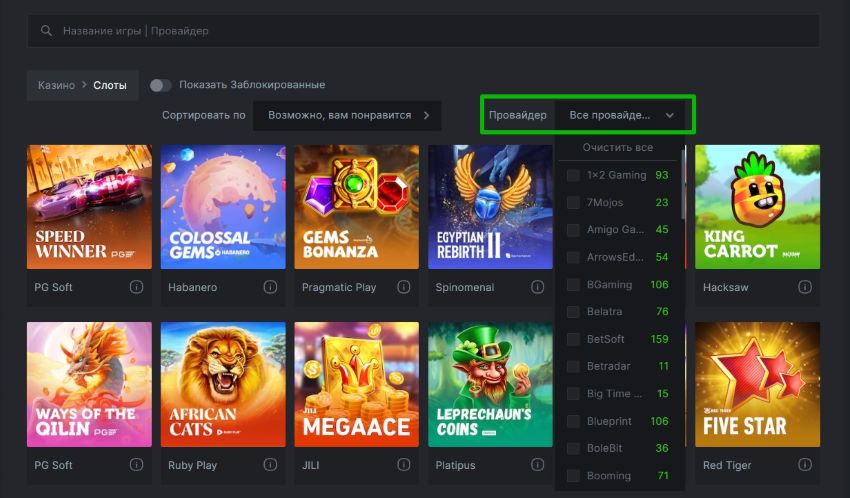Click info icon next to JILI
850x498 pixels.
(x=404, y=465)
